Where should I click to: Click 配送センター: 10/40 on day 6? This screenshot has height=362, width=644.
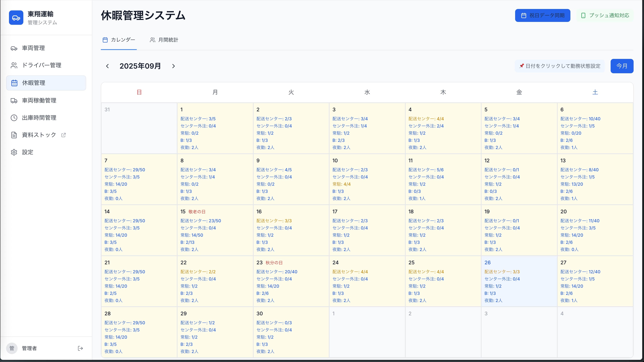(580, 119)
